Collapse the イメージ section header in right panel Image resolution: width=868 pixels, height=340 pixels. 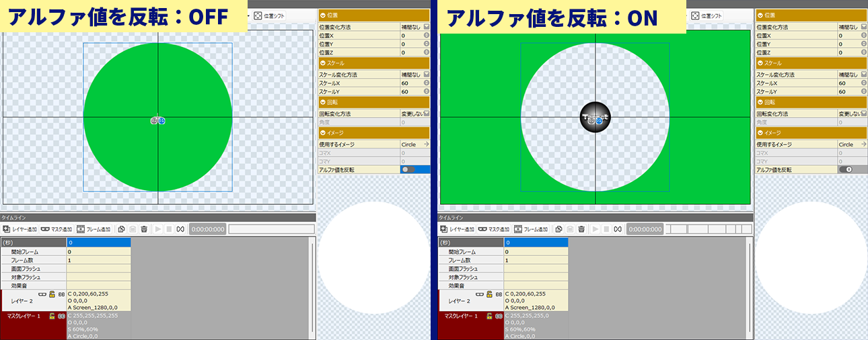pos(760,133)
